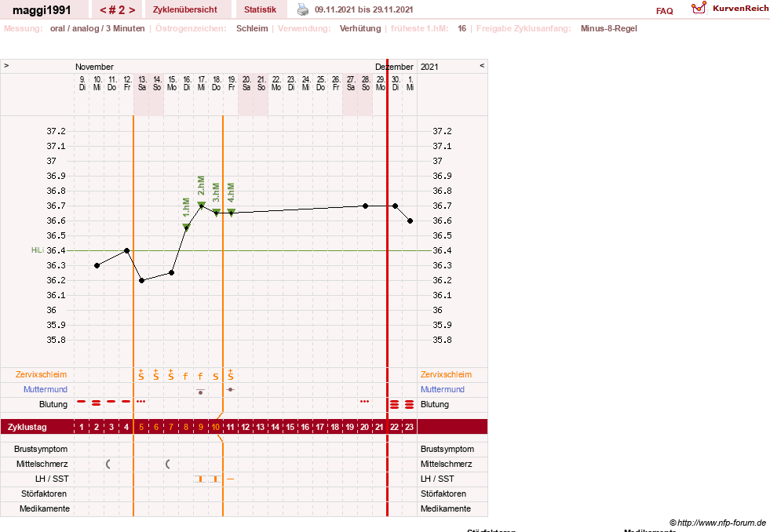Go to next cycle with right arrow

(132, 10)
